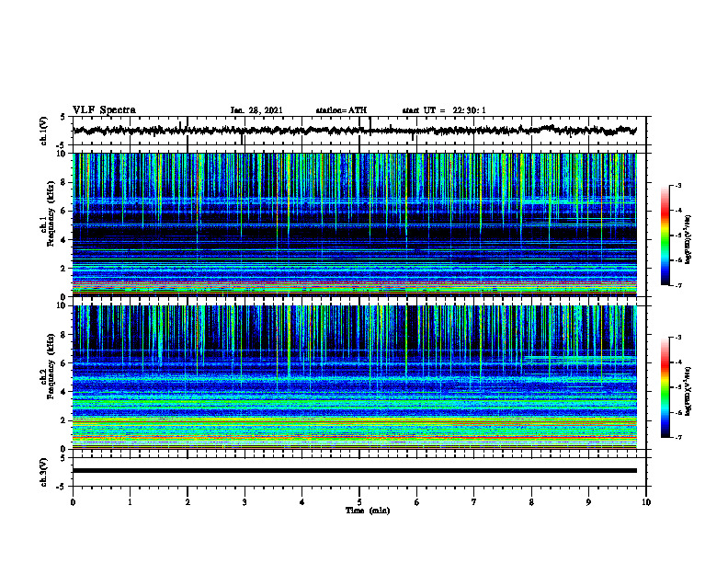728x563 pixels.
Task: Click the "-3" label on ch.2 color scale
Action: [677, 338]
